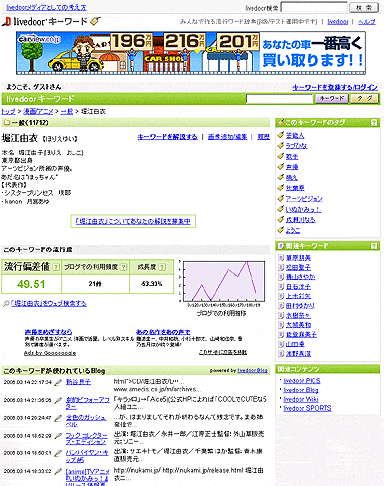Click the 履歴 link
The image size is (384, 486).
pyautogui.click(x=264, y=137)
